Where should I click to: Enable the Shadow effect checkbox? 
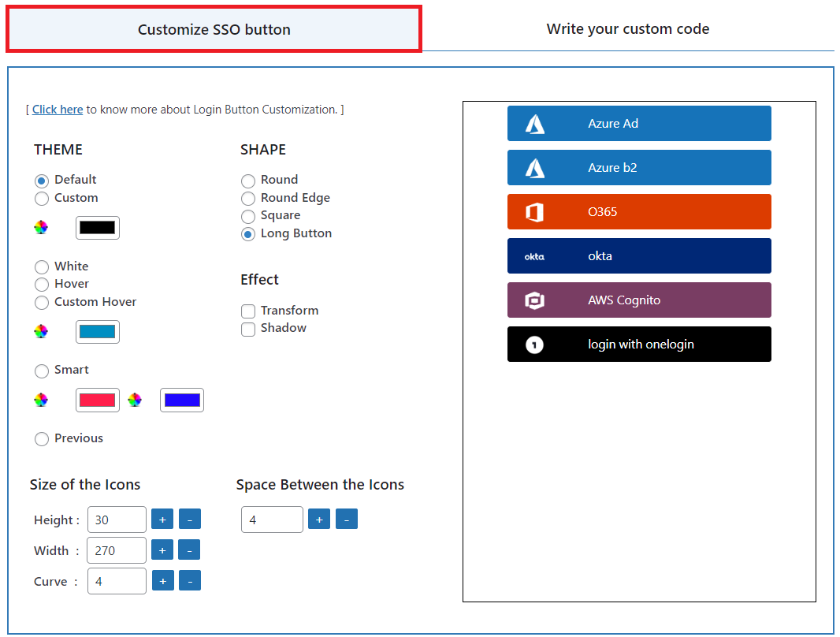point(248,329)
